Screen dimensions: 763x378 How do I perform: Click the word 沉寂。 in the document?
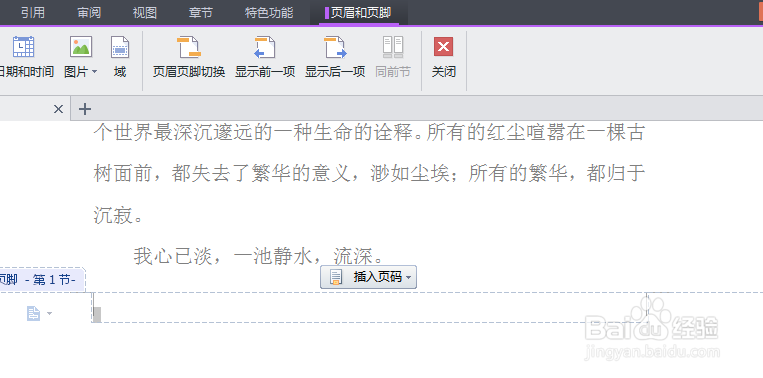click(x=118, y=215)
